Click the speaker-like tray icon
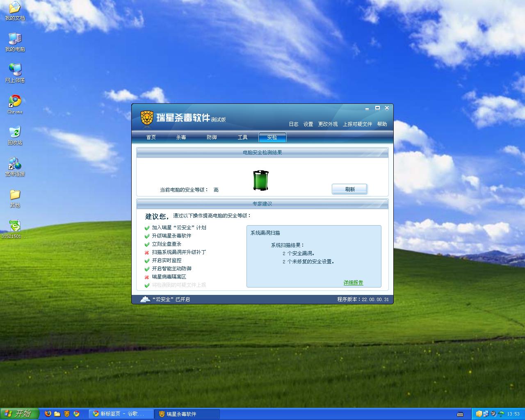Viewport: 525px width, 420px height. (493, 414)
